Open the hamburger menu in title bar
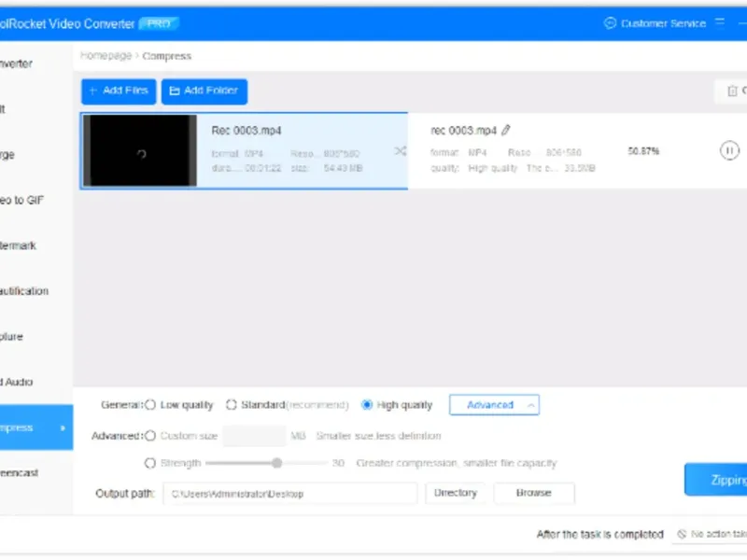The image size is (747, 560). [x=720, y=22]
